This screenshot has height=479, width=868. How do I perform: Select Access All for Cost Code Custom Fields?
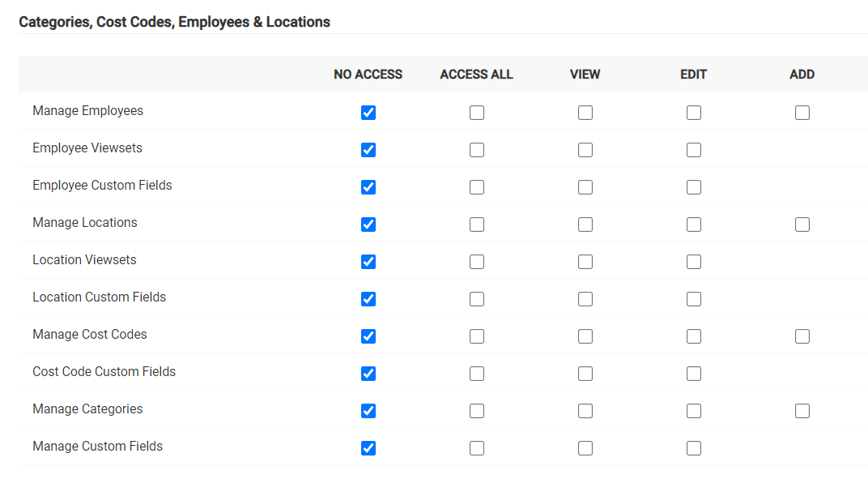click(477, 374)
